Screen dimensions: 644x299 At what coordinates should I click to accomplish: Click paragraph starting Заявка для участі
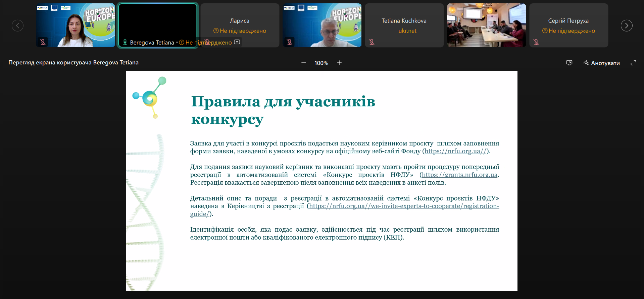345,147
